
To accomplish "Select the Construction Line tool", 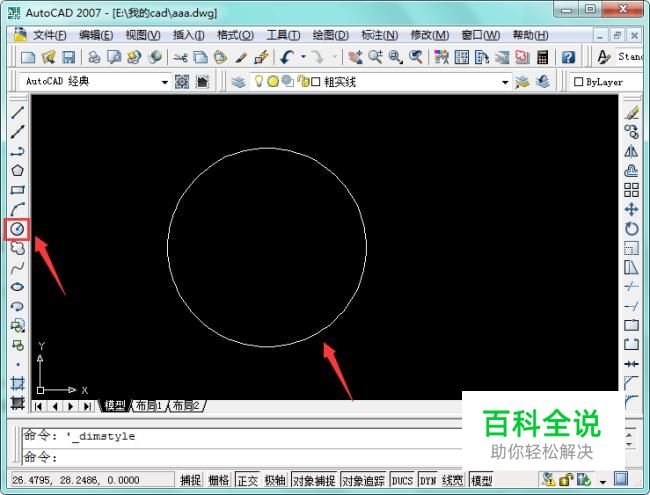I will [x=17, y=132].
